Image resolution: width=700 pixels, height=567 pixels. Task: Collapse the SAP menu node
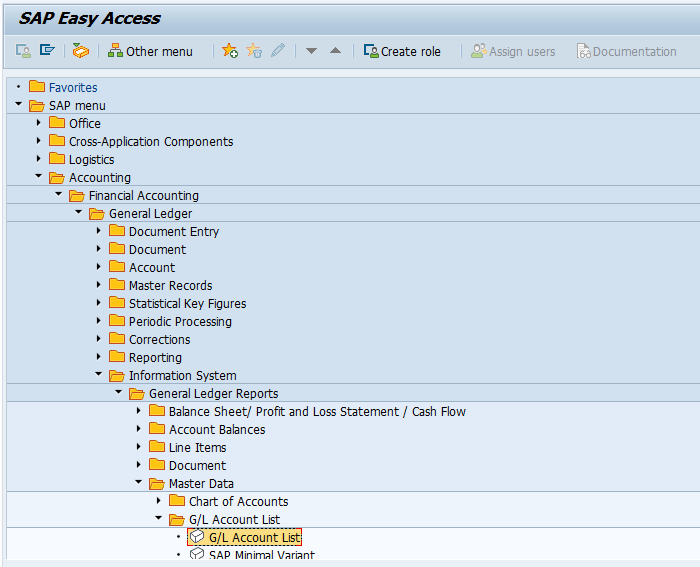[x=18, y=104]
